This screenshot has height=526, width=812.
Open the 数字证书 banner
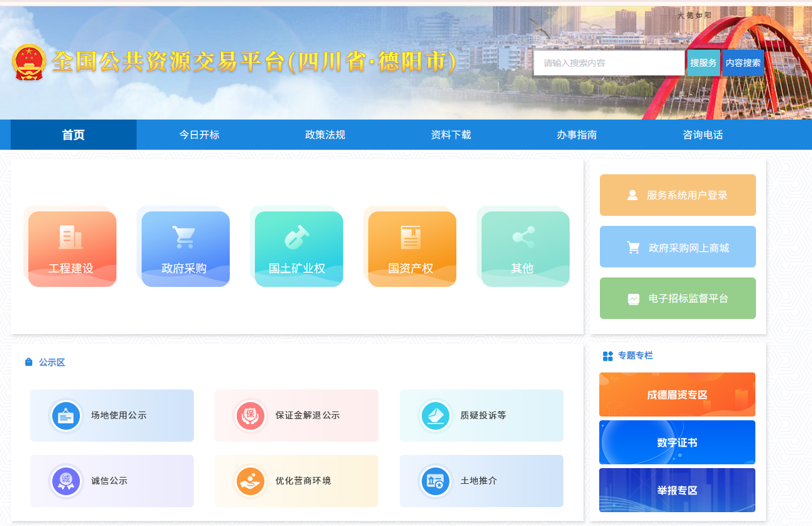[x=677, y=442]
